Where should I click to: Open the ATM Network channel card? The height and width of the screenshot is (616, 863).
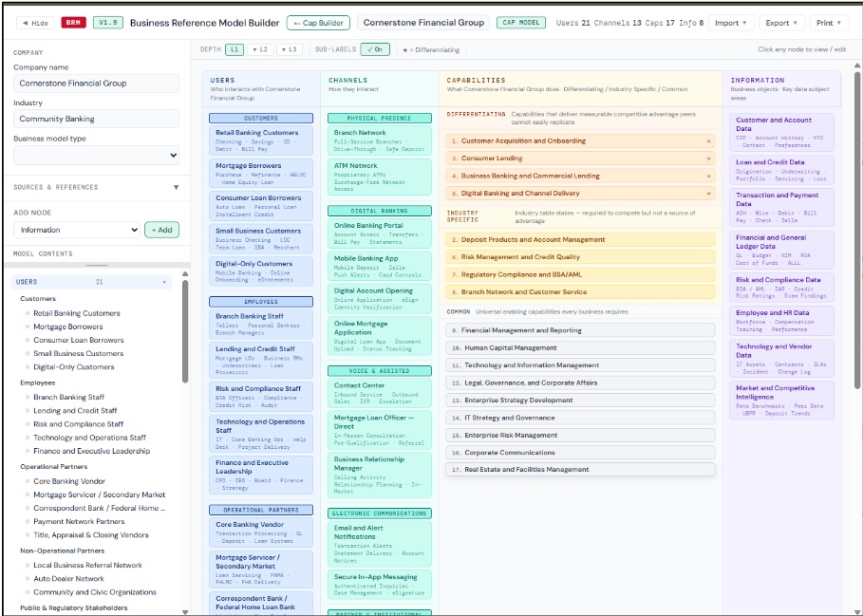click(x=379, y=177)
